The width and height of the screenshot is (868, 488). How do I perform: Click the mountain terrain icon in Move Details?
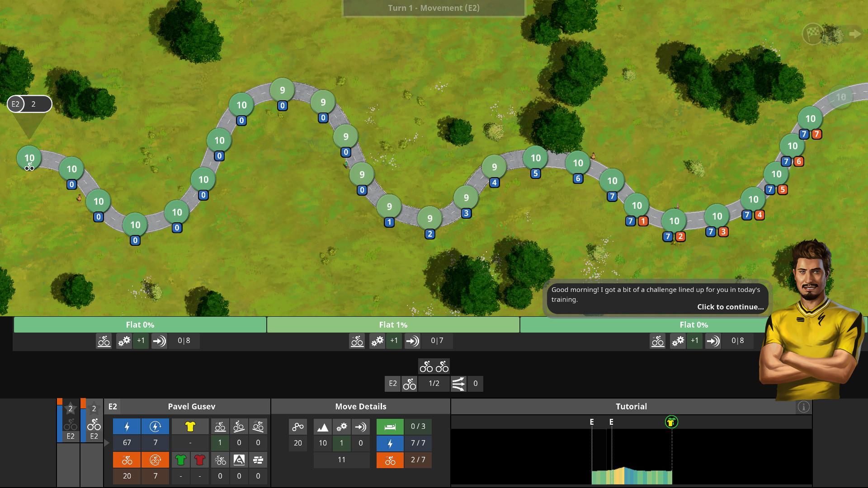pos(322,427)
